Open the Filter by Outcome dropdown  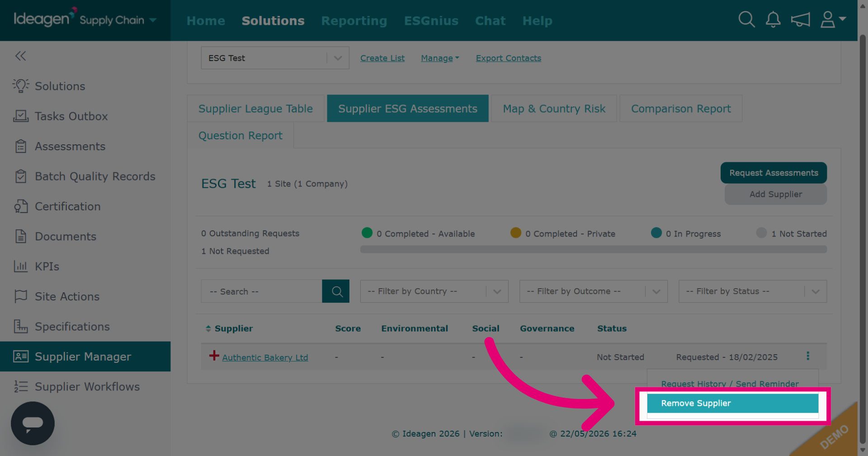coord(593,291)
